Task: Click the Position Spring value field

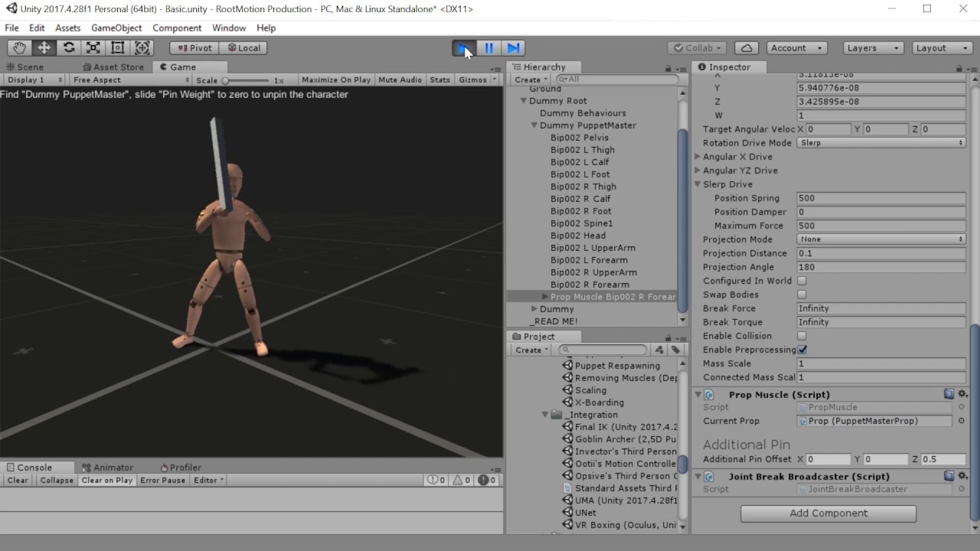Action: pos(880,198)
